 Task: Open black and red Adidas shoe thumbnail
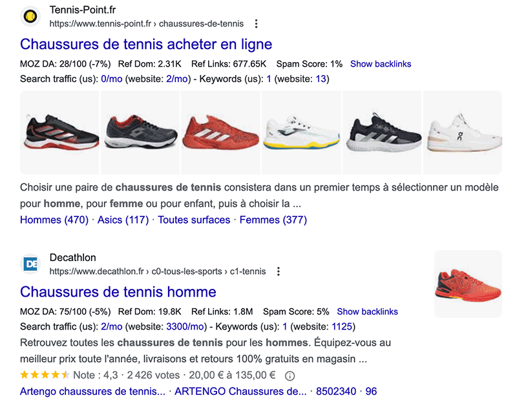pos(59,132)
